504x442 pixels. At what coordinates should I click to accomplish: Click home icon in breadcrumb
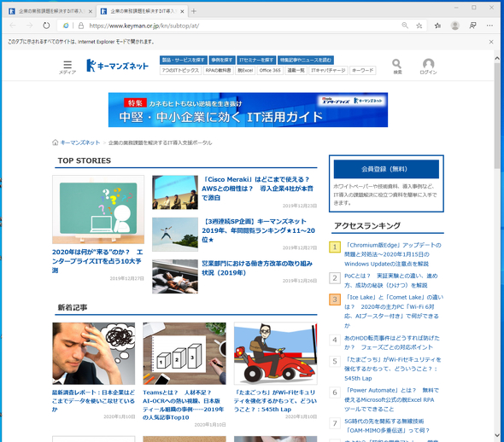coord(55,142)
